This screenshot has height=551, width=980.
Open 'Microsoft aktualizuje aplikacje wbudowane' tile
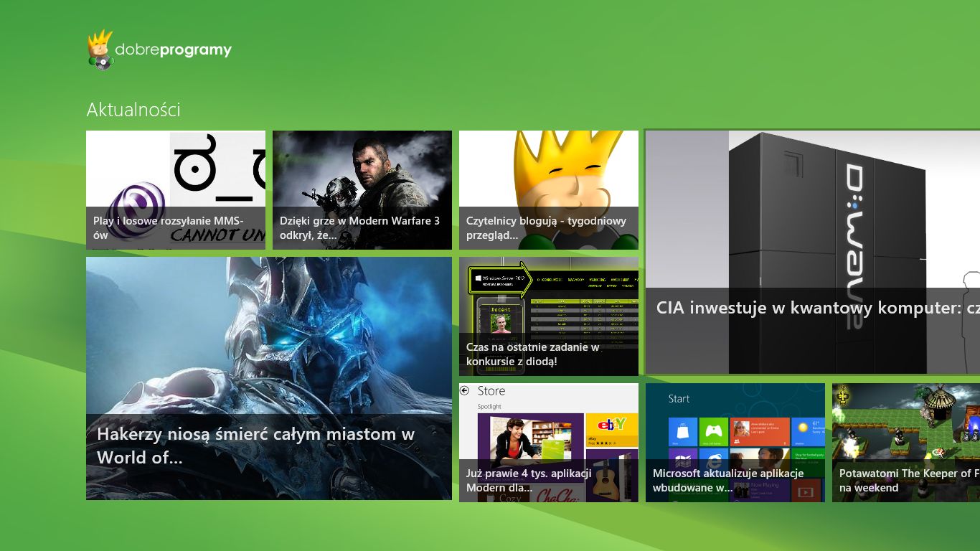click(735, 443)
